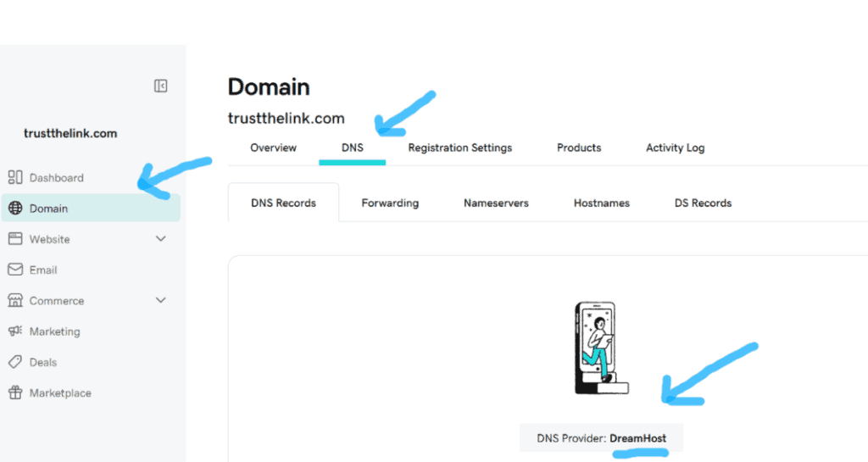This screenshot has height=462, width=868.
Task: Open the DS Records sub-tab
Action: (703, 203)
